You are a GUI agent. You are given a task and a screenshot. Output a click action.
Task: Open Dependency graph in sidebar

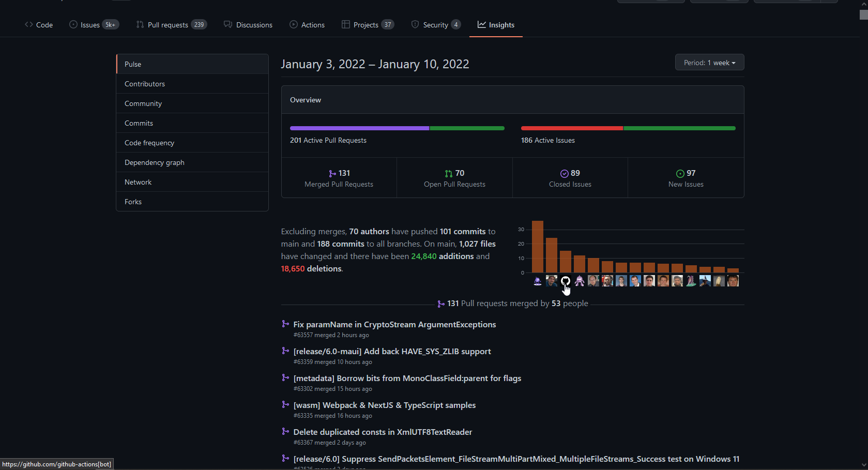click(x=192, y=162)
